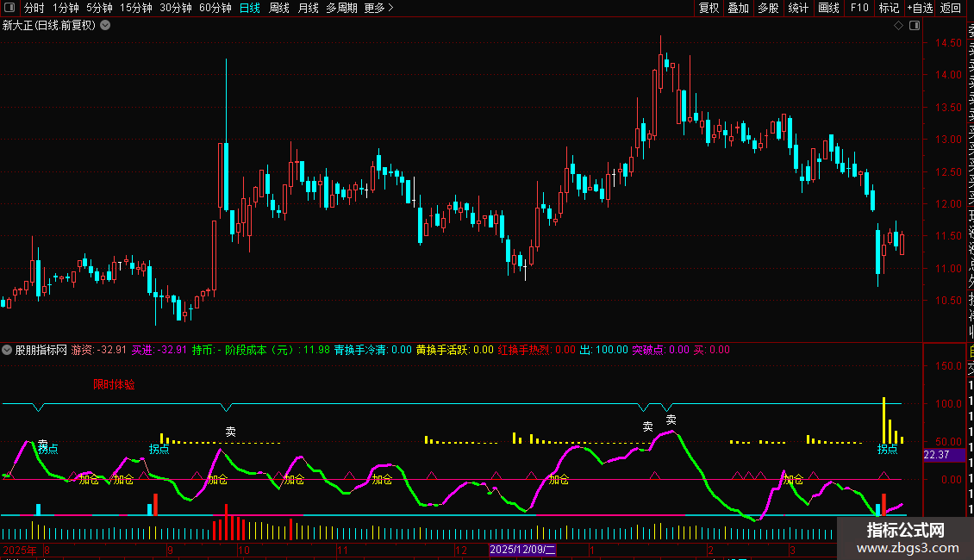Image resolution: width=974 pixels, height=560 pixels.
Task: Click the 100.0 indicator axis label
Action: pyautogui.click(x=948, y=403)
